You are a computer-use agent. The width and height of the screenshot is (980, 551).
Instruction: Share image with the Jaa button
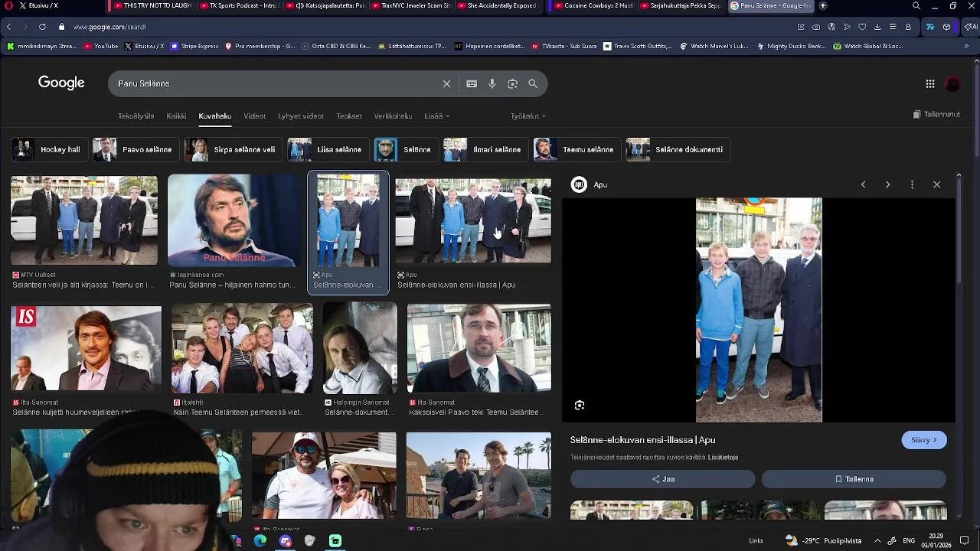[663, 479]
